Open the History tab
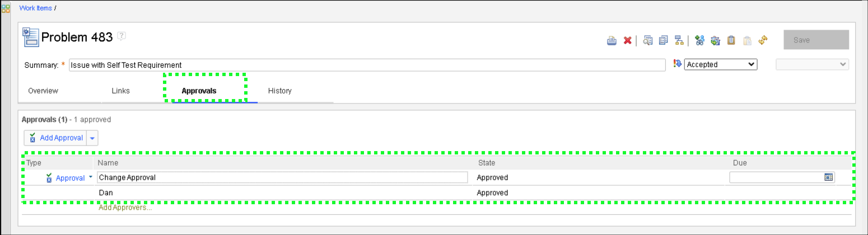 click(279, 91)
